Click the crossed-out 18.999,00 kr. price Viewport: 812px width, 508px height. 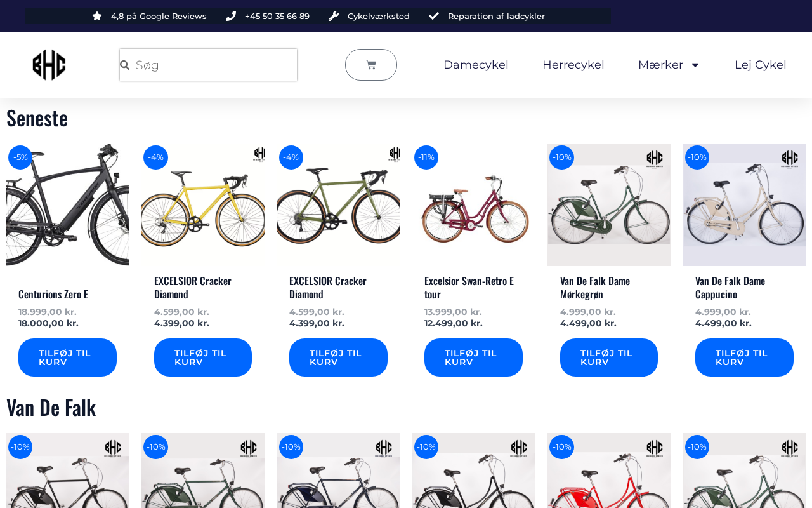click(x=48, y=312)
